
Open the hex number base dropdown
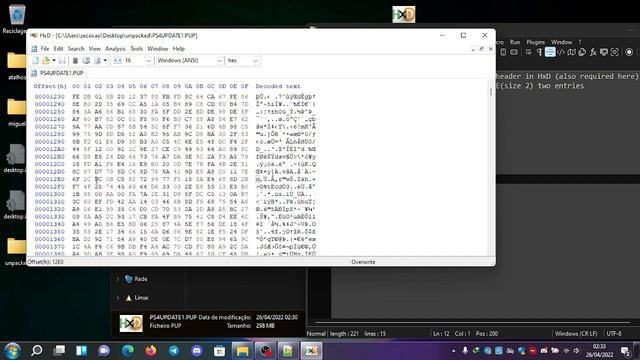pyautogui.click(x=256, y=61)
